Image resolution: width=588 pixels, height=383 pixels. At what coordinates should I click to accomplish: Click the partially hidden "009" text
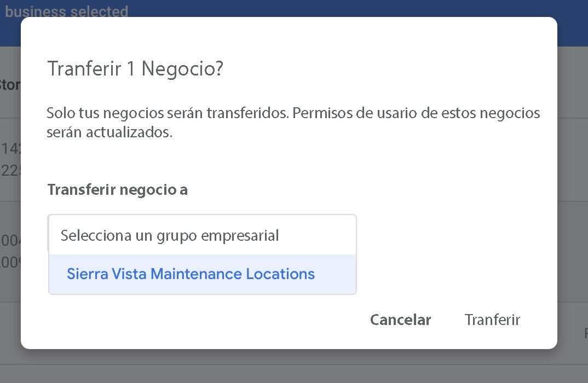click(10, 263)
